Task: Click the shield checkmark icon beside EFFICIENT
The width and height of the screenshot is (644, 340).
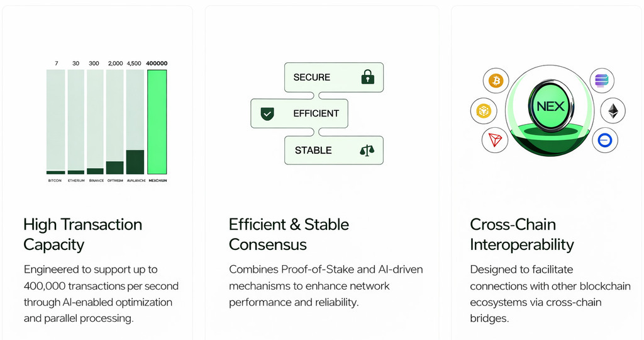Action: 267,114
